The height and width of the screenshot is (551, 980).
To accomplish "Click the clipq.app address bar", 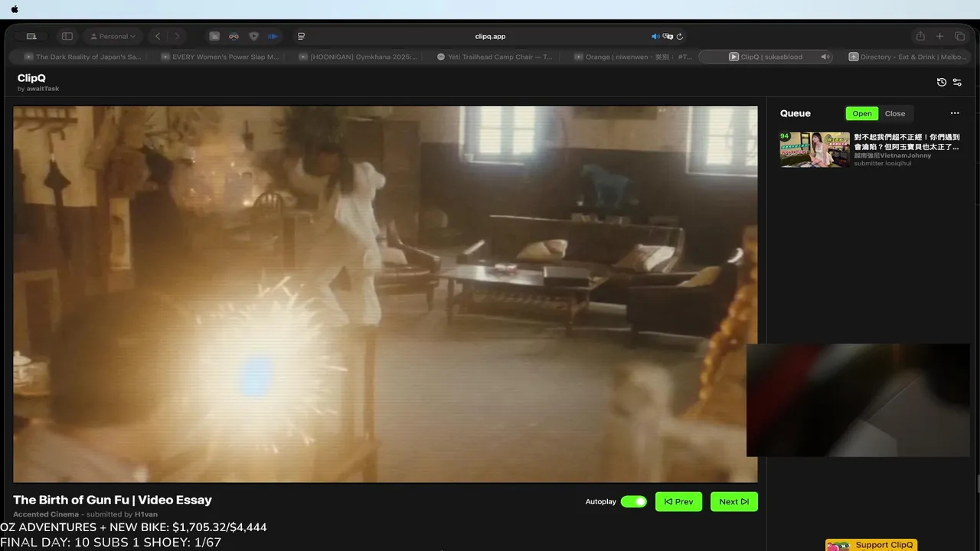I will 490,36.
